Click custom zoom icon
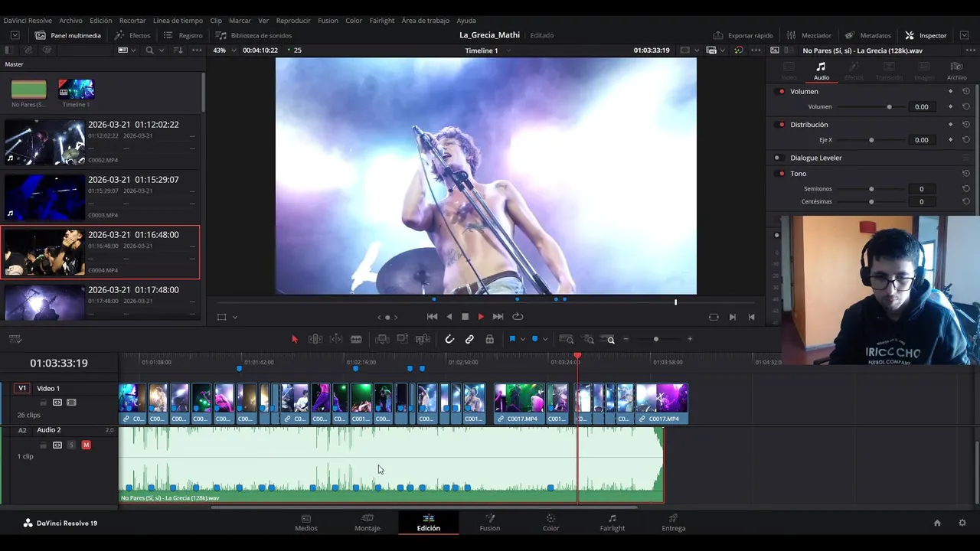Image resolution: width=980 pixels, height=551 pixels. pos(609,339)
